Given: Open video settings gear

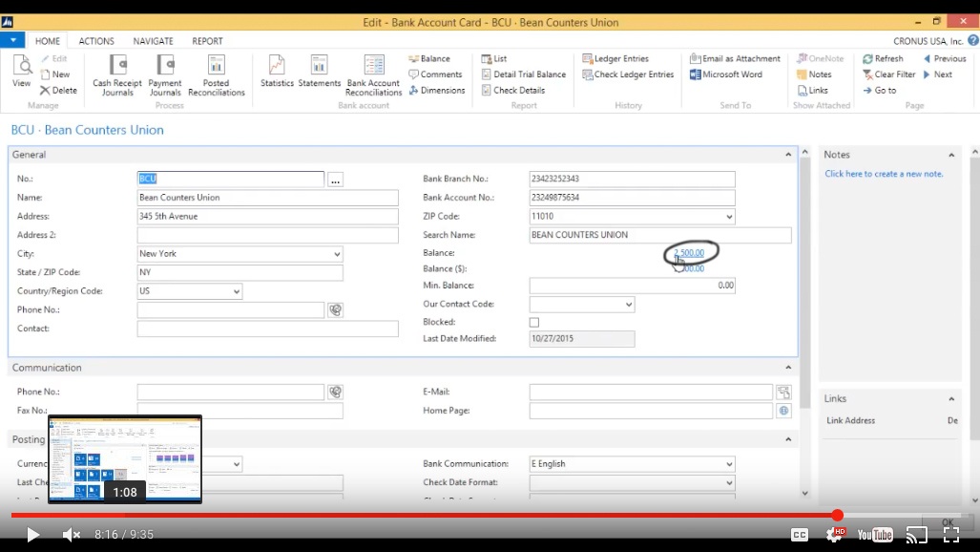Looking at the screenshot, I should [x=835, y=534].
